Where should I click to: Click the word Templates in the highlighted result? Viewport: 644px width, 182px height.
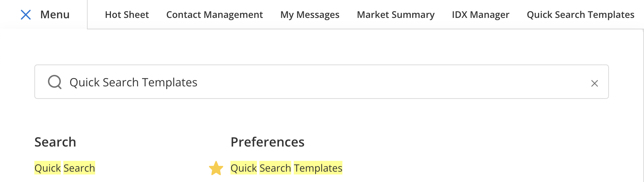318,168
